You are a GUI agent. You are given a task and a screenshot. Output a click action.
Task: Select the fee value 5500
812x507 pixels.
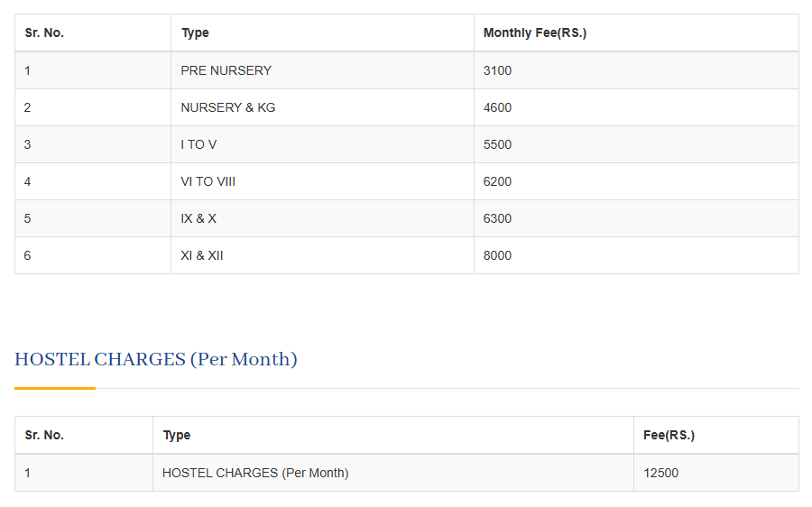click(x=497, y=144)
